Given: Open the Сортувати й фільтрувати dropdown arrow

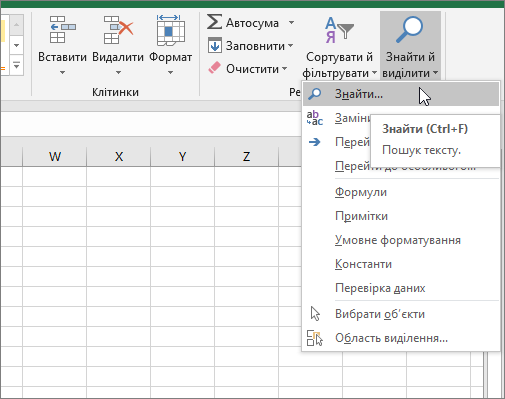Looking at the screenshot, I should click(374, 73).
